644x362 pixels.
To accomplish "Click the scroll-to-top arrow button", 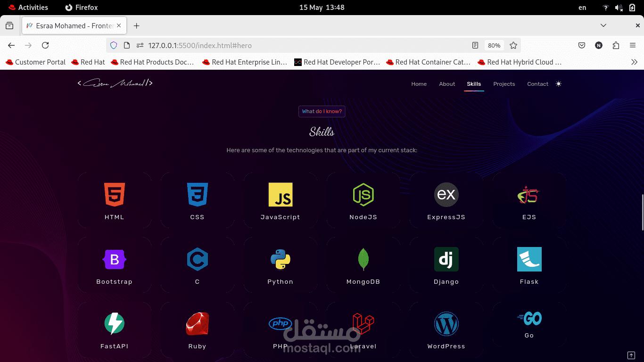I will [631, 355].
